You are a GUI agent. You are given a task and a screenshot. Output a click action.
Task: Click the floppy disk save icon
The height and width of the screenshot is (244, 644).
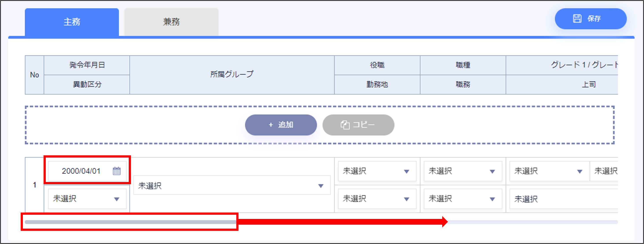[x=577, y=18]
